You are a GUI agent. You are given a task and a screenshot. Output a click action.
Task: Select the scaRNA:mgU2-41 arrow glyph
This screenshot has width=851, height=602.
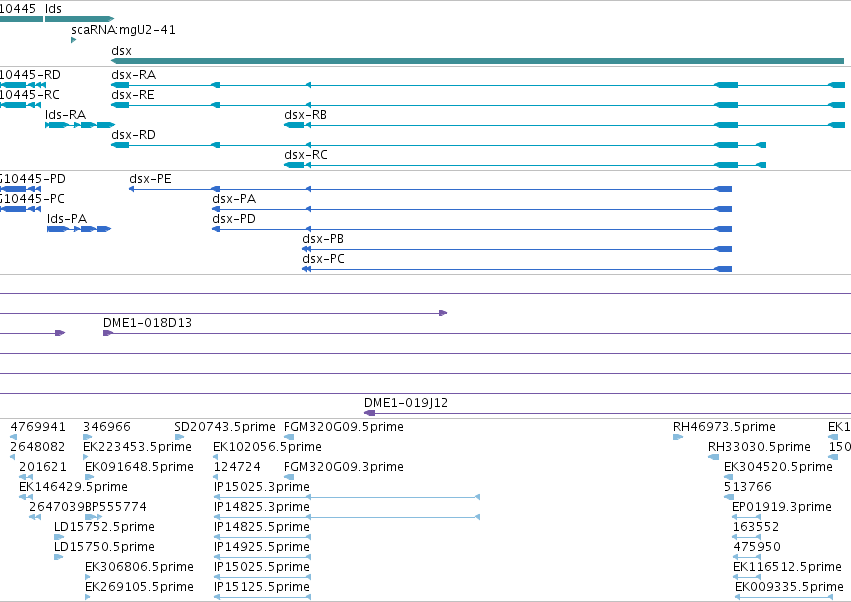(x=73, y=40)
